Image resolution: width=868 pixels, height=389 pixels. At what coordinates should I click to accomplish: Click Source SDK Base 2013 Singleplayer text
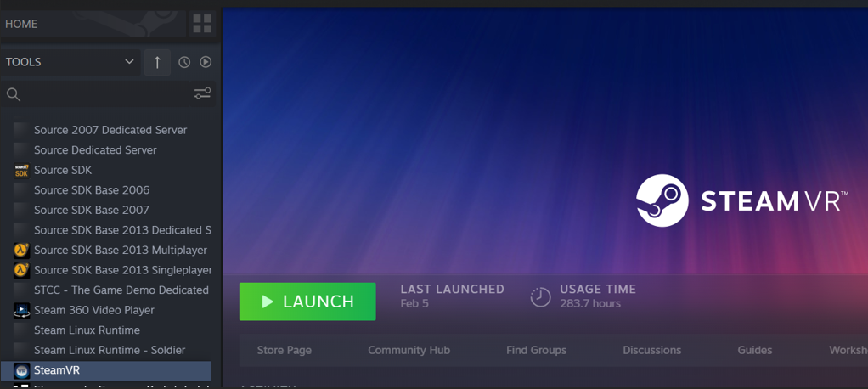click(122, 270)
